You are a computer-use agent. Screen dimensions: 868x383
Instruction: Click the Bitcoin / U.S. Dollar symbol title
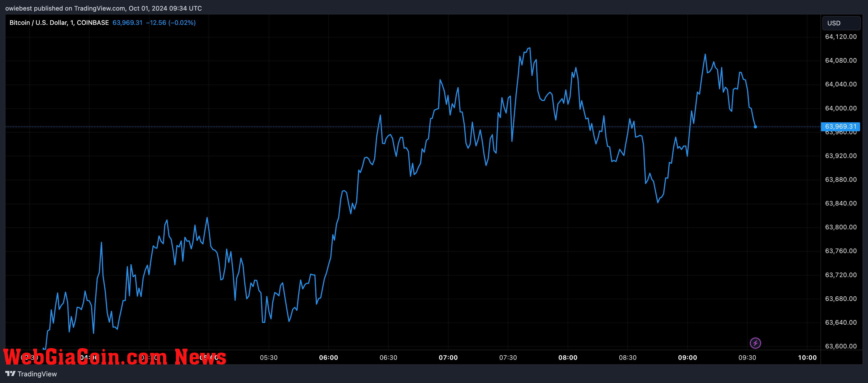[x=59, y=22]
